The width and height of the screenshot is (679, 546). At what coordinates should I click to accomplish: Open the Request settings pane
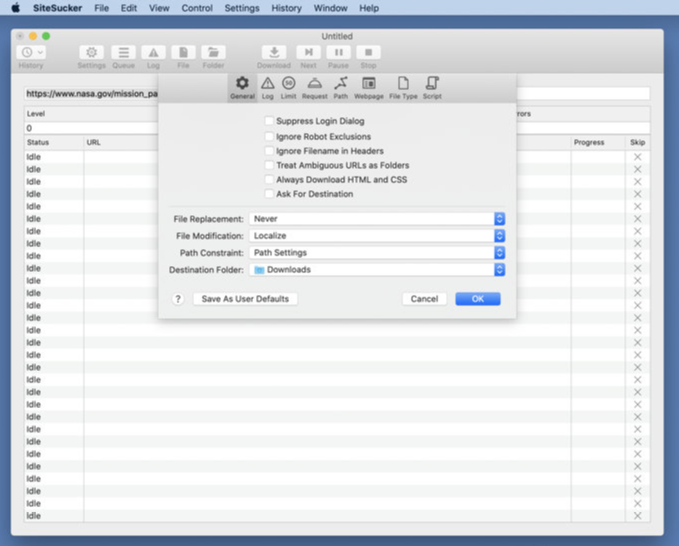coord(314,87)
